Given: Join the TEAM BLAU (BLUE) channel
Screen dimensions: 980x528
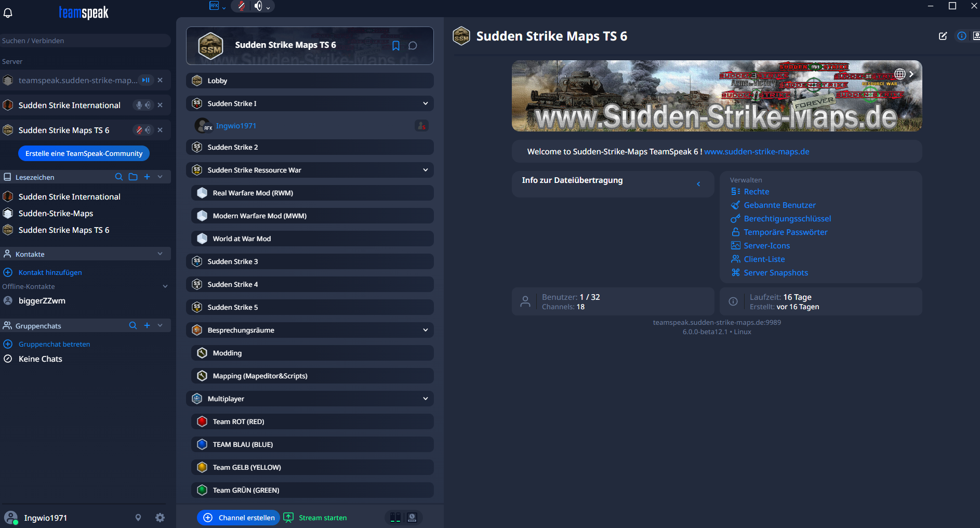Looking at the screenshot, I should 312,444.
